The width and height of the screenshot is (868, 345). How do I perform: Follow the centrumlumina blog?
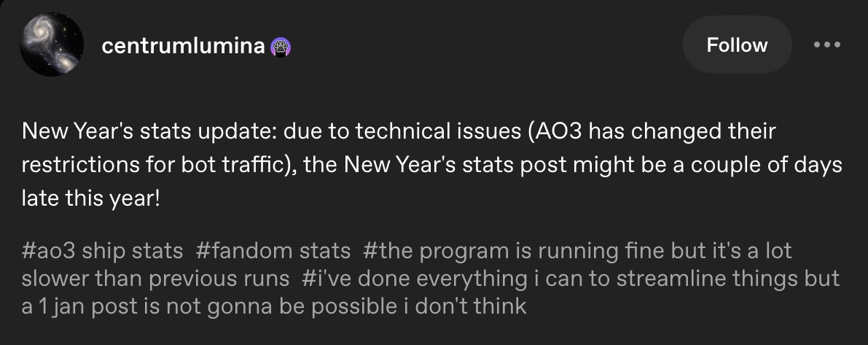(x=737, y=45)
